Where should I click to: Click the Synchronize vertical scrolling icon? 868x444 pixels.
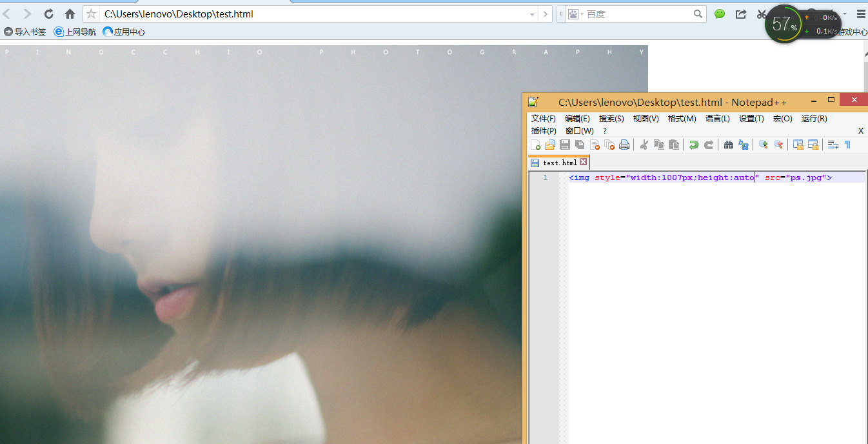tap(798, 145)
